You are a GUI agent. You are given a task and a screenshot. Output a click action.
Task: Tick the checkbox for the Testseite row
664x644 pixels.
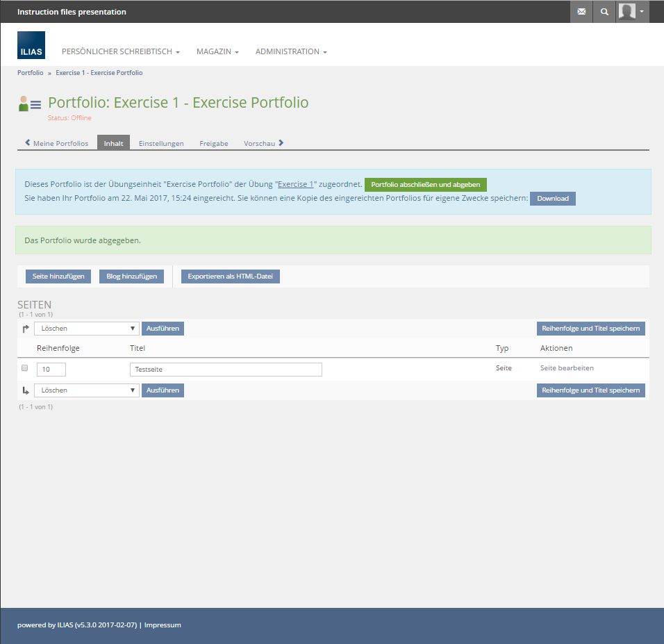tap(25, 368)
